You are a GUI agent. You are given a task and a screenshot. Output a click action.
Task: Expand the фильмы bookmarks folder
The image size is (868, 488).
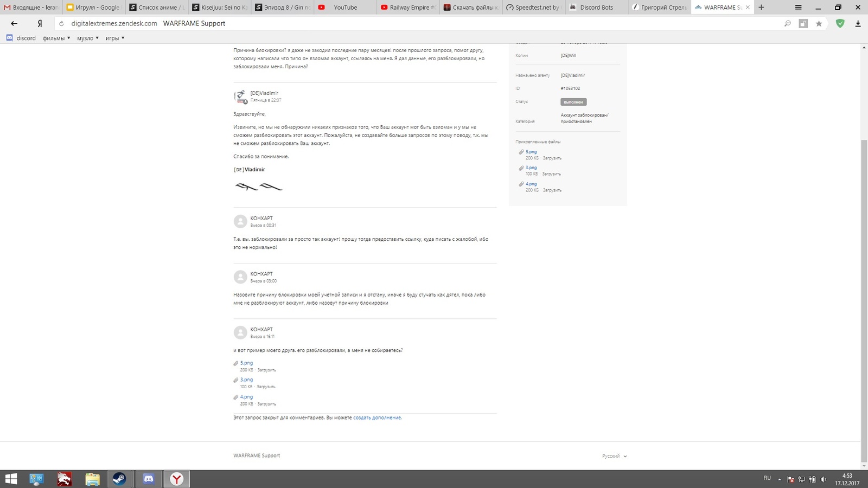[x=56, y=38]
